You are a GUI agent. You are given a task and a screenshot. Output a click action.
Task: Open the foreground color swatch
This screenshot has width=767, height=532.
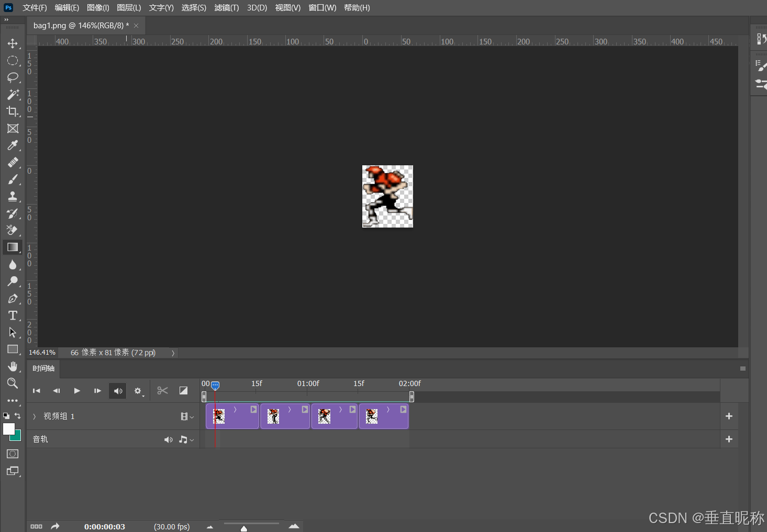coord(9,429)
